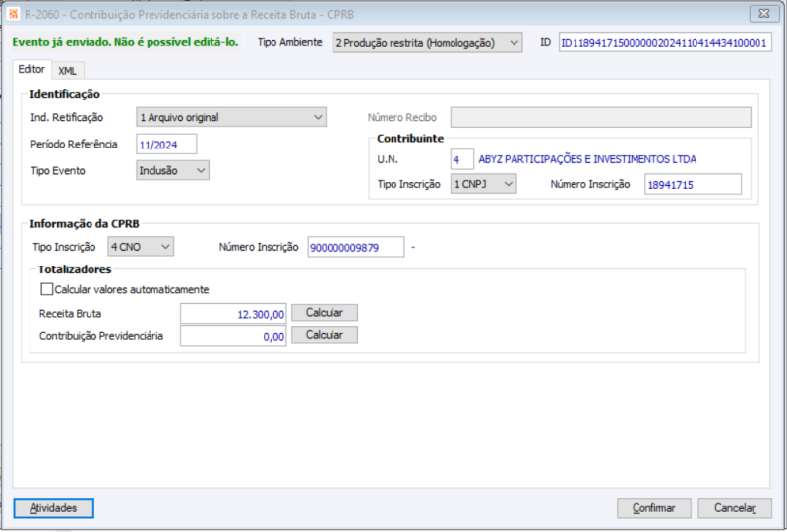
Task: Close the R-2060 dialog window
Action: [x=764, y=14]
